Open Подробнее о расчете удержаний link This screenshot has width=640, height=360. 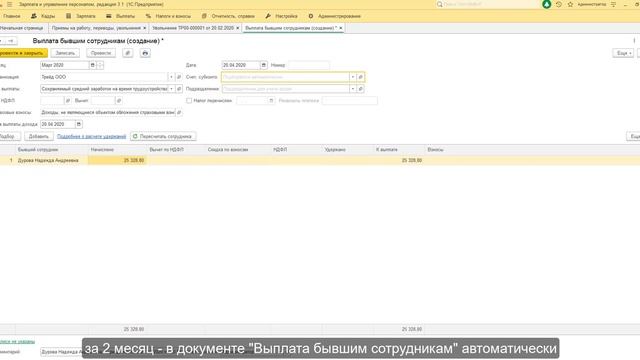91,136
